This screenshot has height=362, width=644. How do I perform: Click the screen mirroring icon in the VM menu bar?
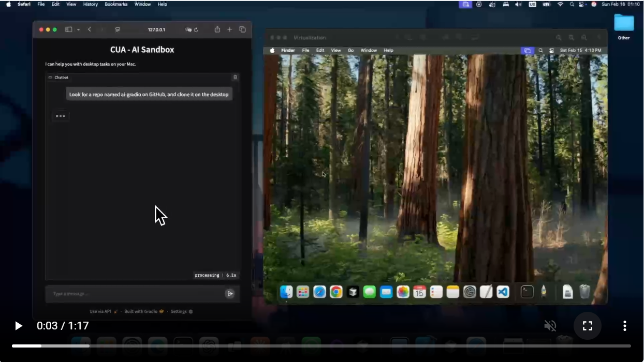tap(527, 50)
